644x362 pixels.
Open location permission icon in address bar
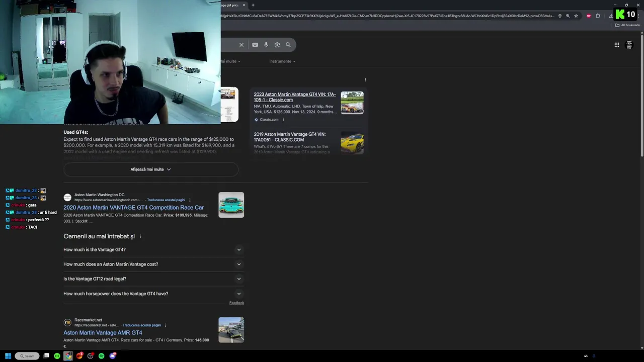(x=560, y=16)
